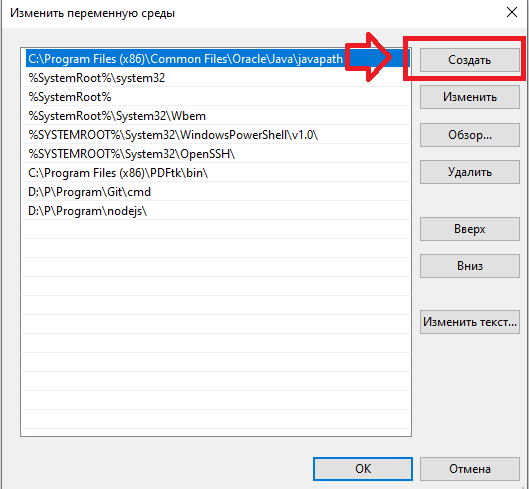Select the D:\P\Program\Git\cmd entry
529x489 pixels.
tap(216, 192)
